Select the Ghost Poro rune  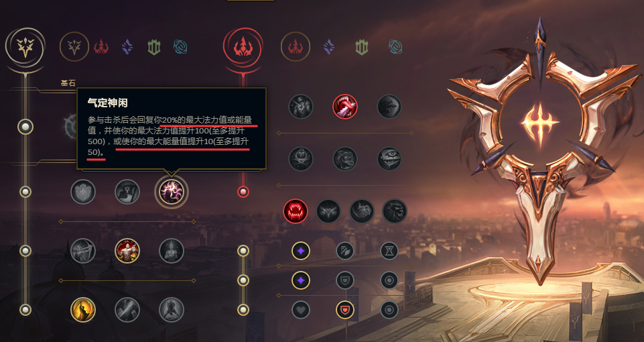(345, 159)
